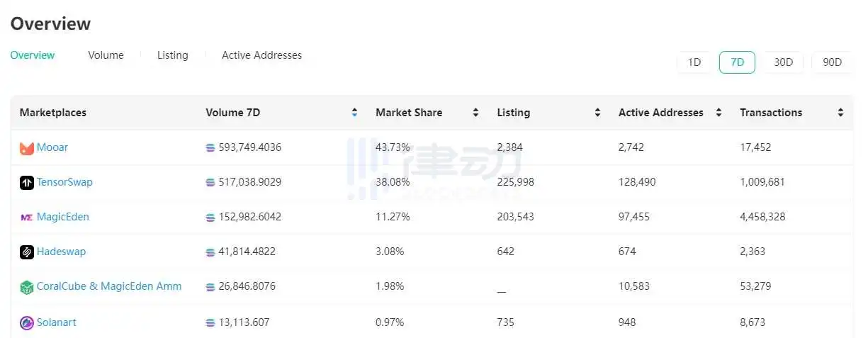Click Solana coin icon beside 593,749.4036

210,148
